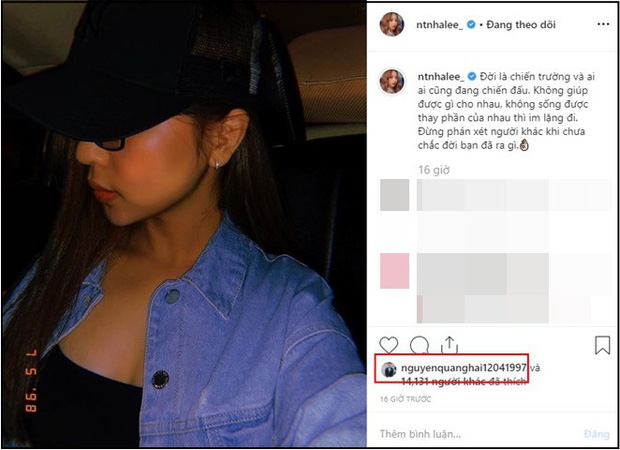The height and width of the screenshot is (450, 620).
Task: Open the ntnhalee_ username in the header
Action: [440, 25]
